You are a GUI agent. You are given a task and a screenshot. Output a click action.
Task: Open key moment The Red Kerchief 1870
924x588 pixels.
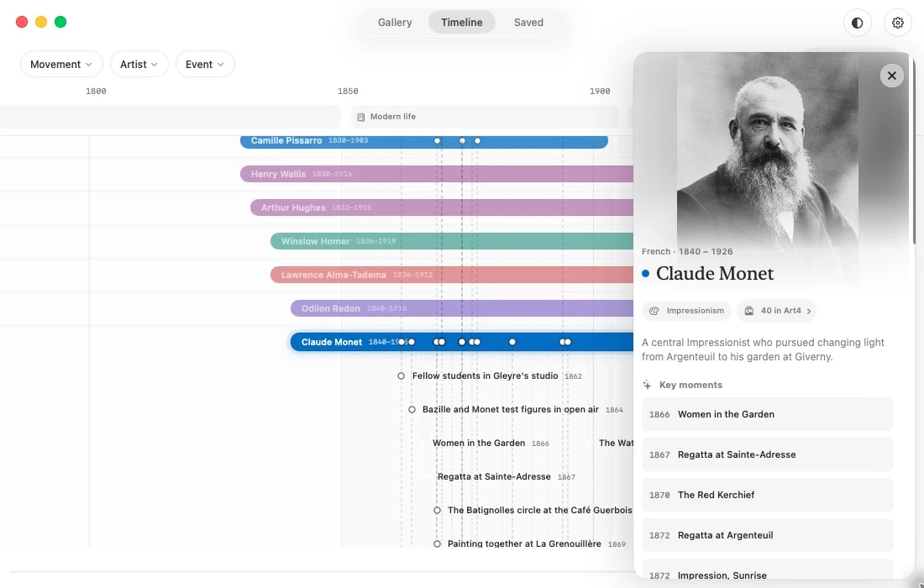[x=767, y=495]
